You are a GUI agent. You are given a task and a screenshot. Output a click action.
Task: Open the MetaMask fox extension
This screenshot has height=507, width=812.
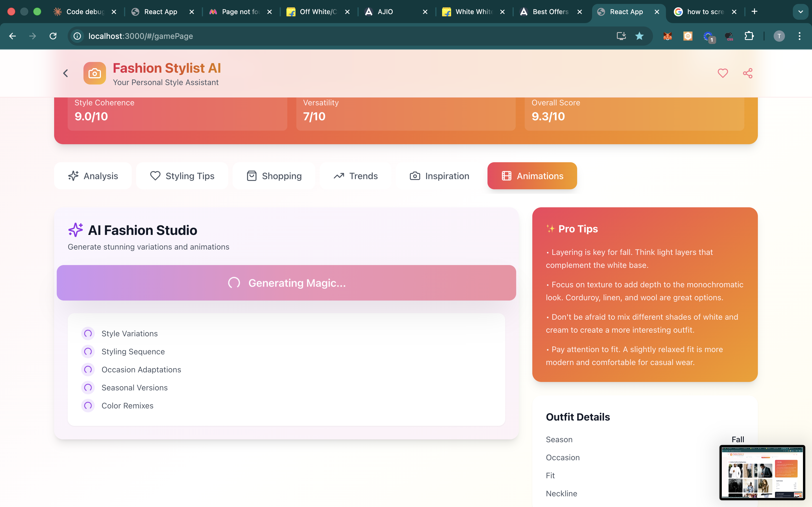(x=667, y=36)
